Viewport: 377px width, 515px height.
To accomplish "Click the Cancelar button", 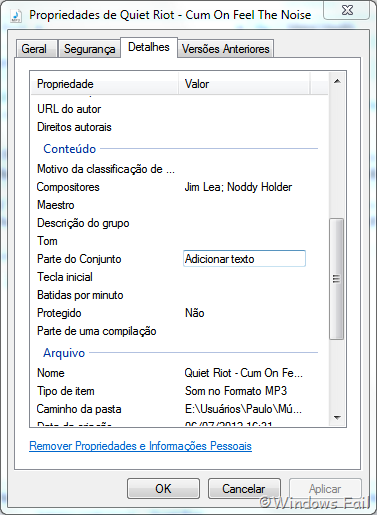I will point(244,489).
